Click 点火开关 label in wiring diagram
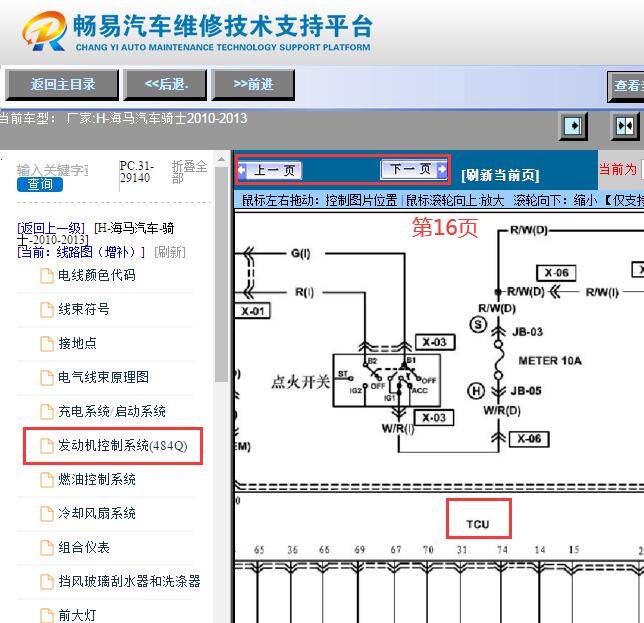Screen dimensions: 644x623 300,382
